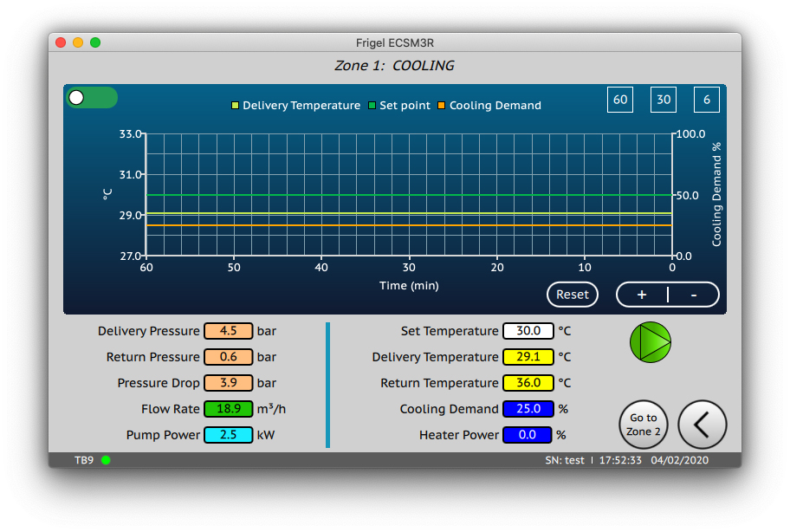Minimize the window with yellow button
The width and height of the screenshot is (790, 532).
[x=78, y=42]
